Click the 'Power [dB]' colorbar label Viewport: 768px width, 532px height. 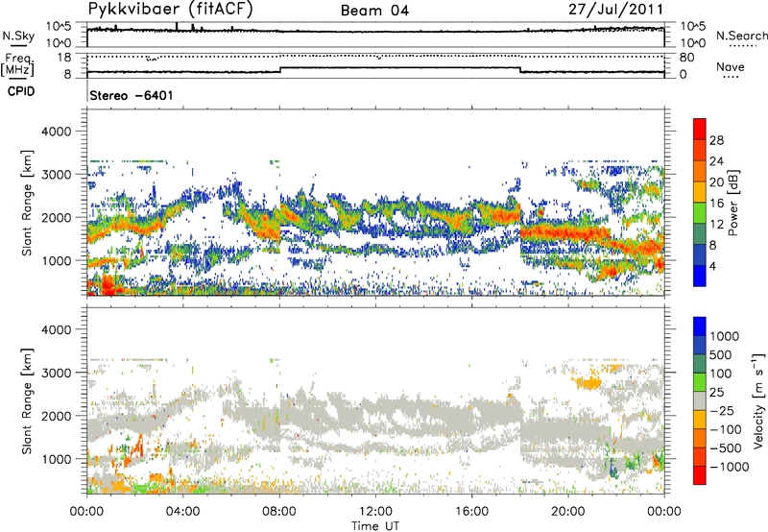733,203
